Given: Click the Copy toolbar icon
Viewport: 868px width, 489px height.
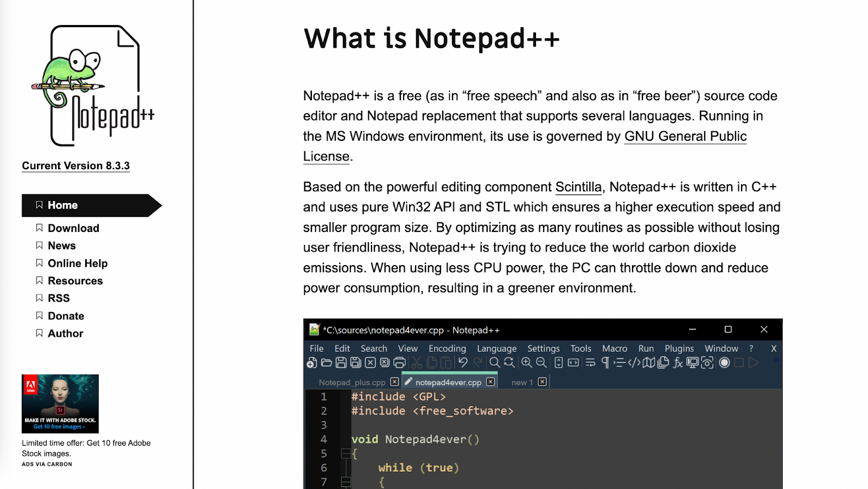Looking at the screenshot, I should click(432, 363).
